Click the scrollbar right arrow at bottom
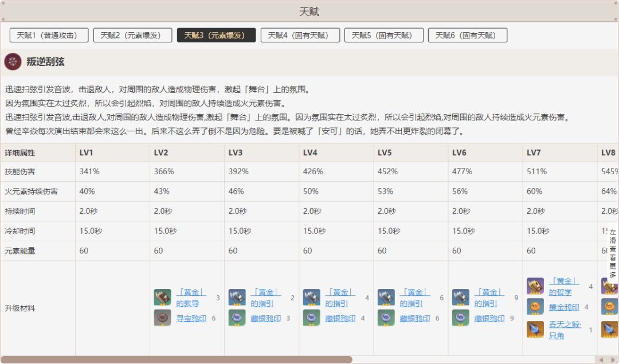Image resolution: width=619 pixels, height=364 pixels. (x=613, y=359)
